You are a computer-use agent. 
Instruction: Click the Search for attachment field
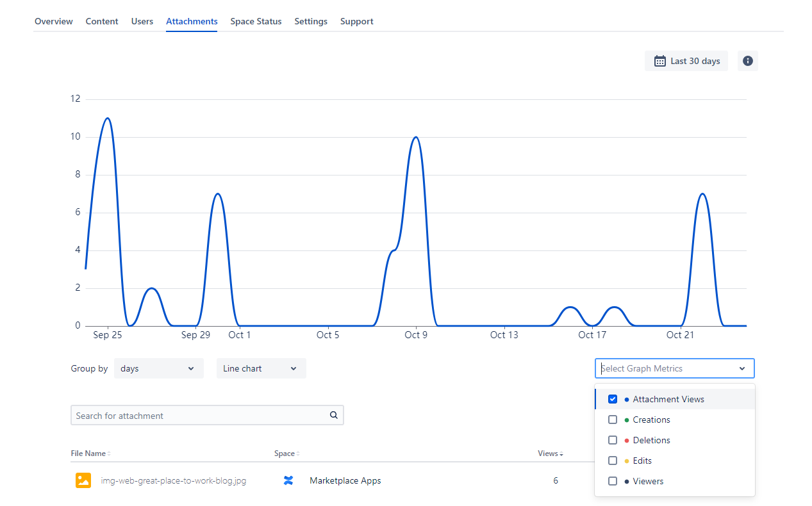199,415
